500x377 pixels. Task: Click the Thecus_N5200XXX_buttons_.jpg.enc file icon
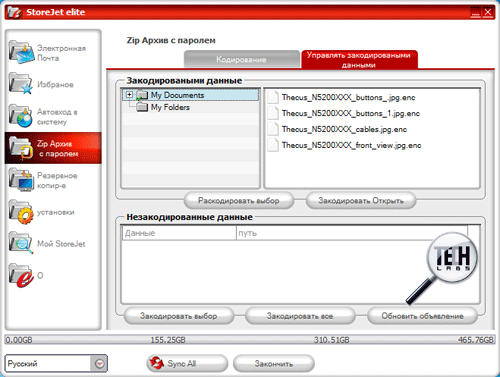(273, 97)
